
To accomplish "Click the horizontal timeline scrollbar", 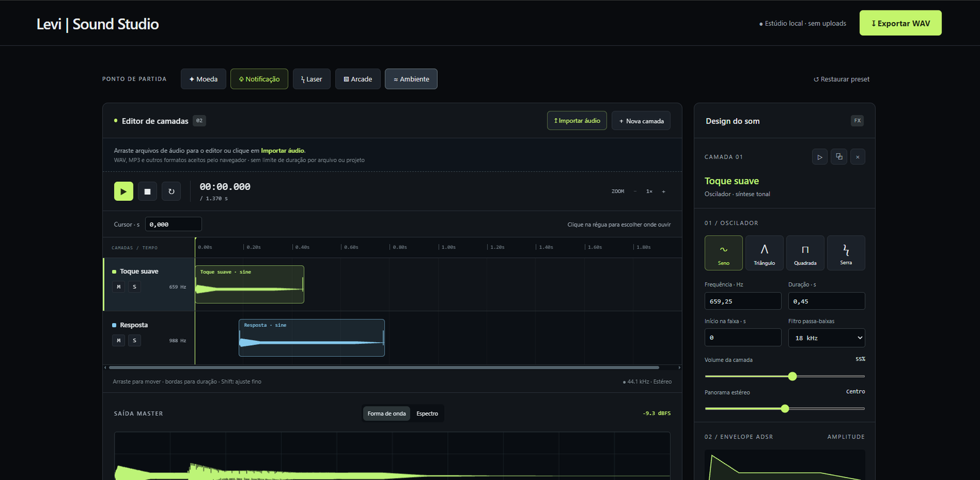I will [x=384, y=367].
